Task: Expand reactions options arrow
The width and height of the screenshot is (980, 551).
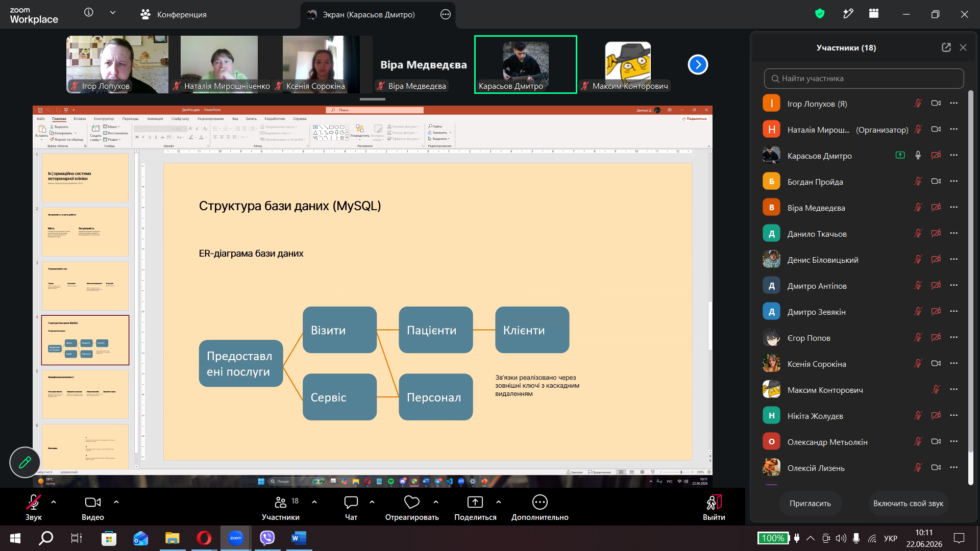Action: 436,503
